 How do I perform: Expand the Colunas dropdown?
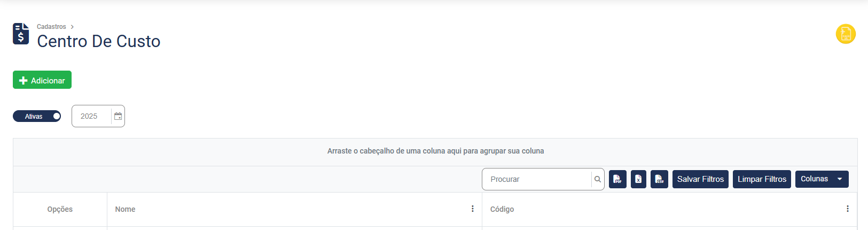(x=822, y=179)
